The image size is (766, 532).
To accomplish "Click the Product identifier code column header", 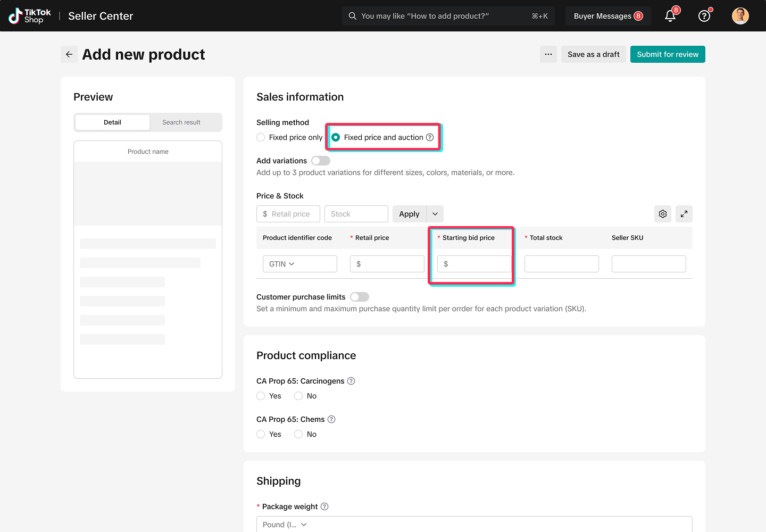I will click(x=297, y=238).
